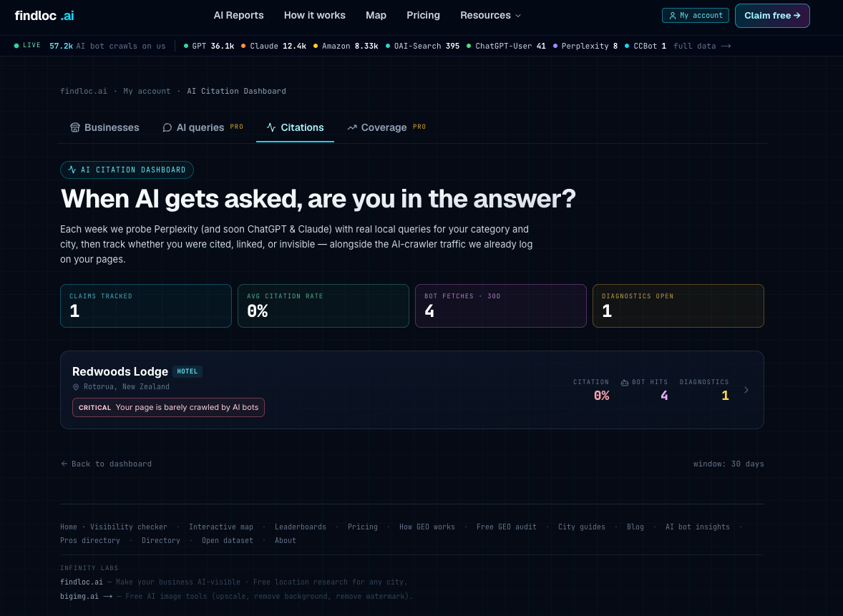
Task: Click the pulse icon in AI Citation Dashboard badge
Action: point(72,170)
